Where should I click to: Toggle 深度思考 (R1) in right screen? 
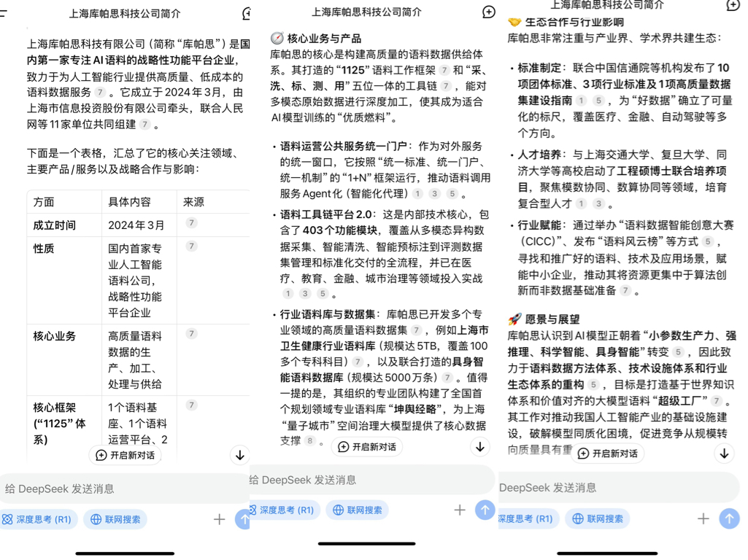tap(528, 518)
